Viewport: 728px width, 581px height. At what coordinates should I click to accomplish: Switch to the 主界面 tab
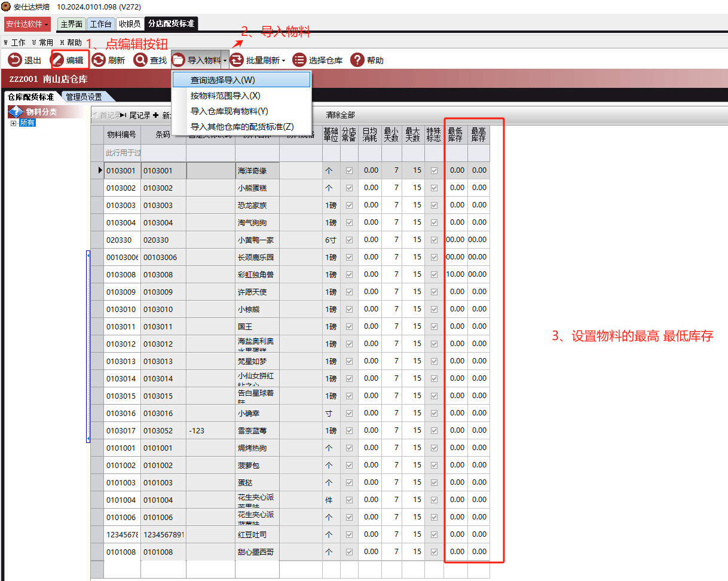click(71, 24)
